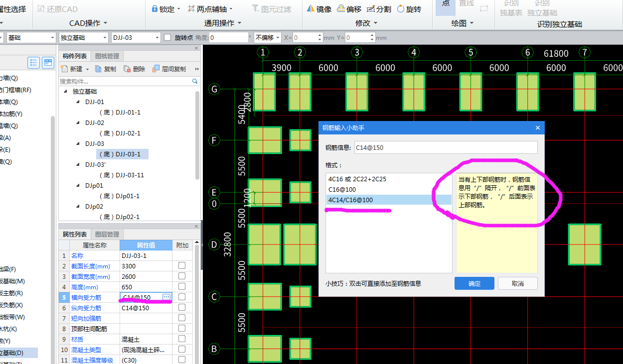
Task: Switch navigation to panel view icon
Action: [48, 62]
